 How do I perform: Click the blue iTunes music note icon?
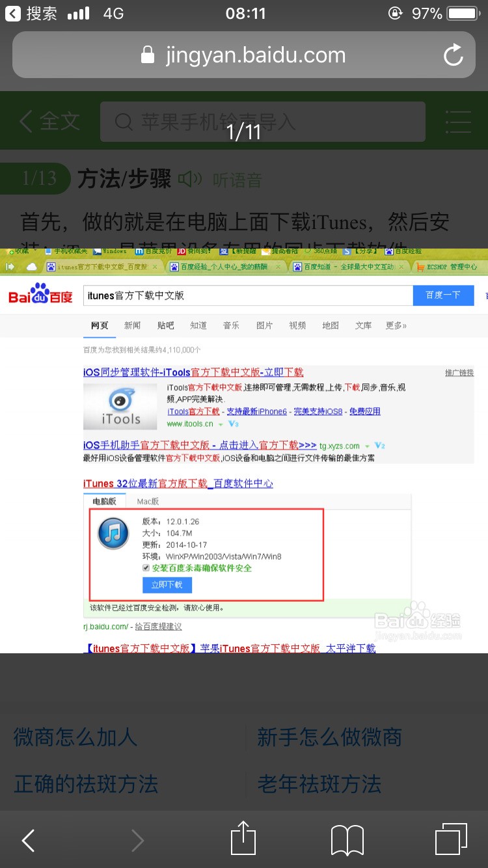coord(113,534)
